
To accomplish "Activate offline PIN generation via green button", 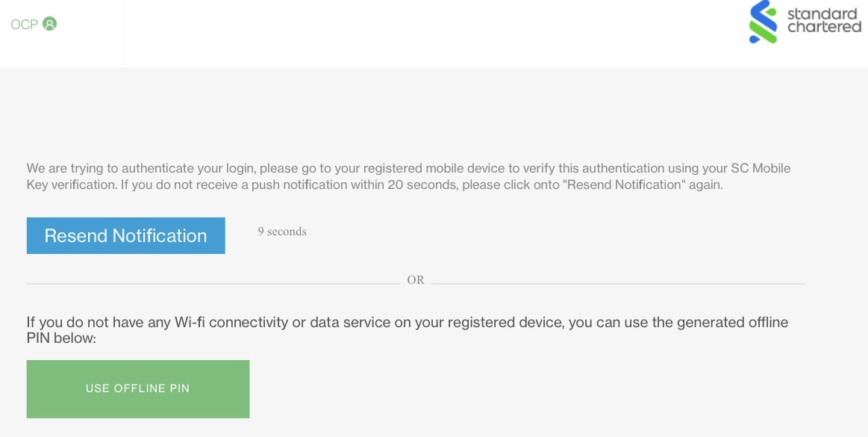I will click(137, 388).
